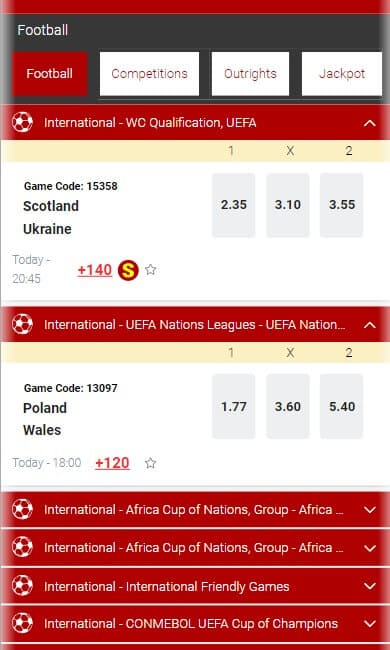The height and width of the screenshot is (650, 390).
Task: Select Scotland win odds 2.35
Action: (x=234, y=205)
